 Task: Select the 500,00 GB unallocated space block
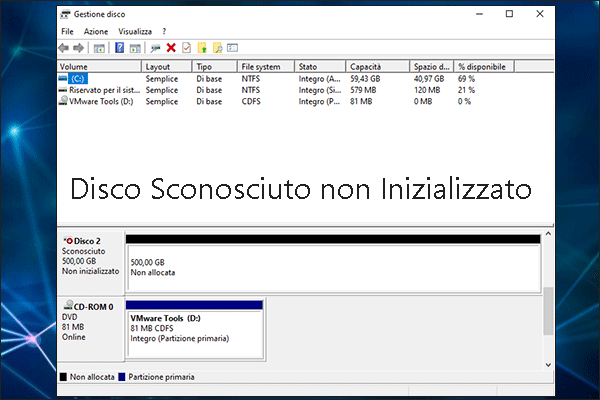click(331, 265)
